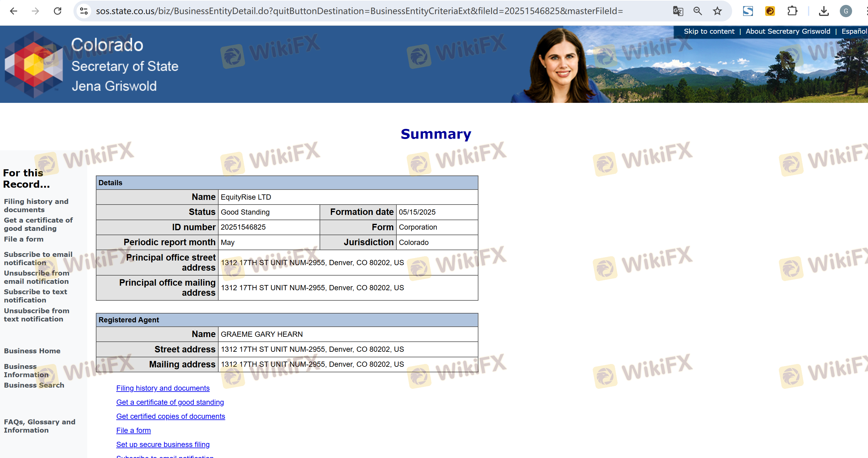Viewport: 868px width, 458px height.
Task: Click the registered agent mailing address value
Action: point(312,364)
